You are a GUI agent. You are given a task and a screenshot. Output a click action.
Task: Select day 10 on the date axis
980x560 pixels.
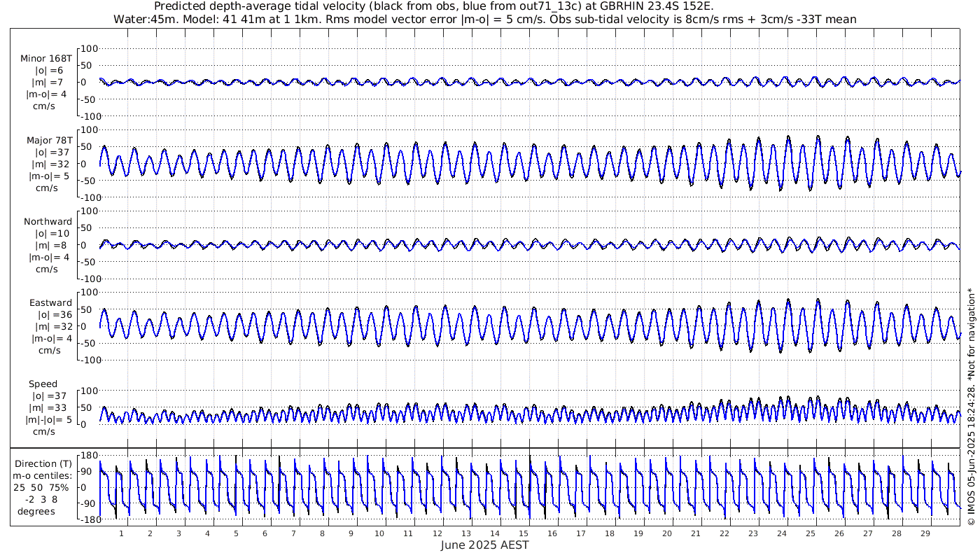point(379,533)
